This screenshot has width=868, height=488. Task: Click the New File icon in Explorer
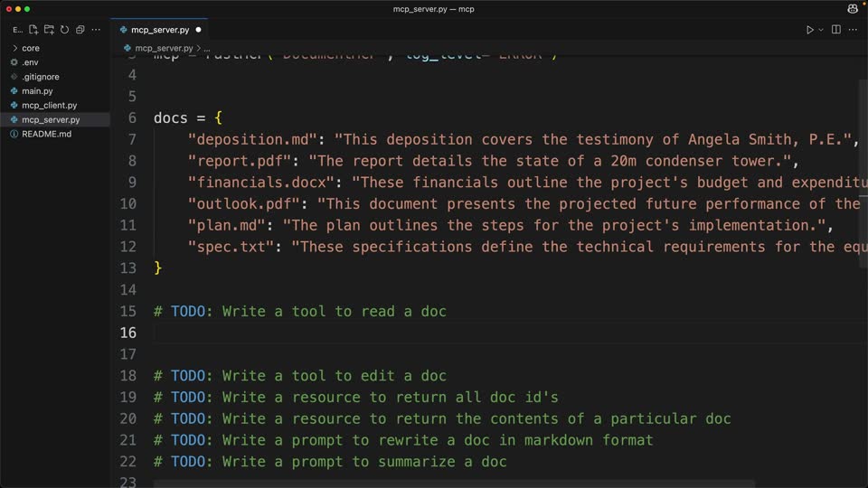pos(33,29)
